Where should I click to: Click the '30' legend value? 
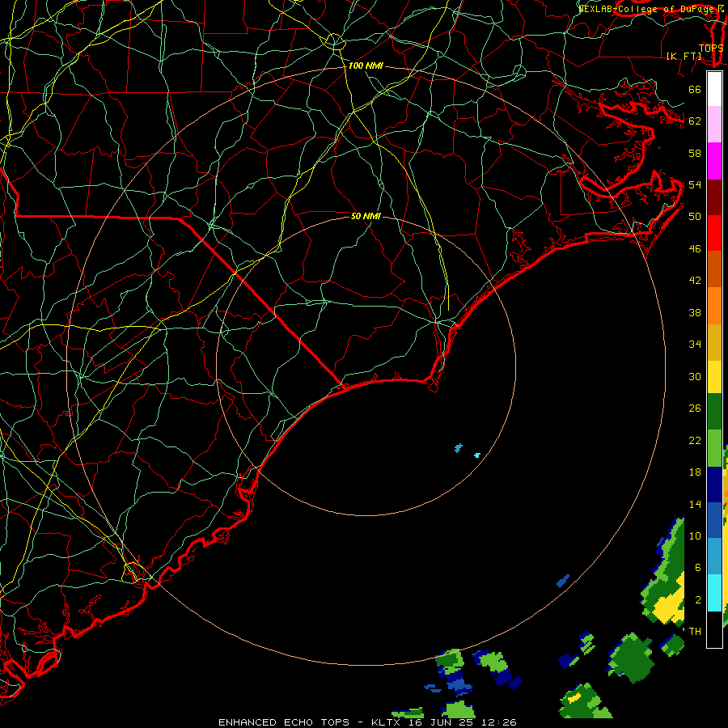click(x=695, y=376)
